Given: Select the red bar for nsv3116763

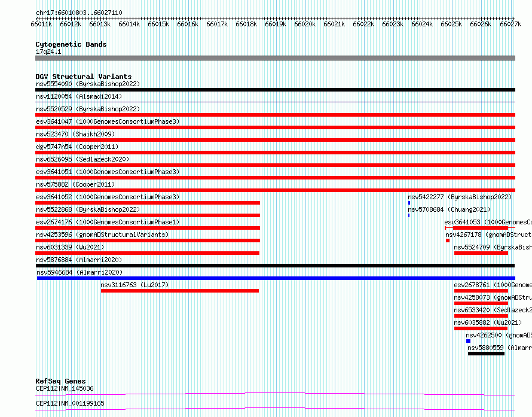Looking at the screenshot, I should coord(180,291).
